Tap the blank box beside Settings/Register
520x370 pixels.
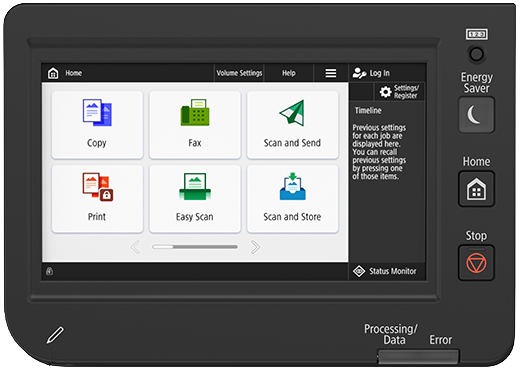point(361,92)
